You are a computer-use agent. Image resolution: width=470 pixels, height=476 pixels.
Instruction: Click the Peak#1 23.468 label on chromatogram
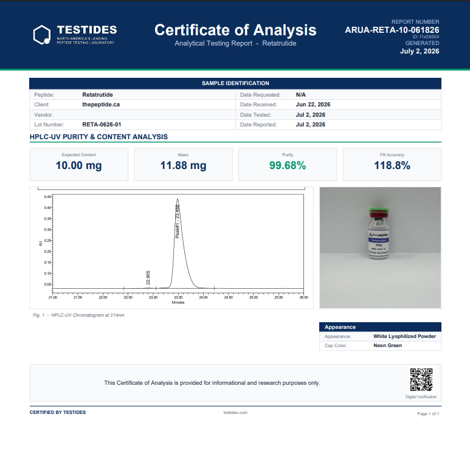(178, 221)
